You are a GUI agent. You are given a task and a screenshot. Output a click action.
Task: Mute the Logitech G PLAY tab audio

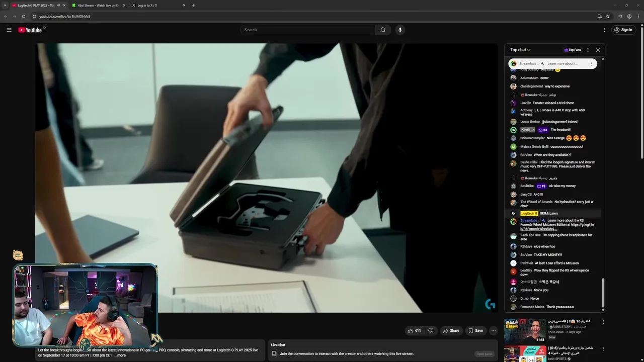point(58,6)
